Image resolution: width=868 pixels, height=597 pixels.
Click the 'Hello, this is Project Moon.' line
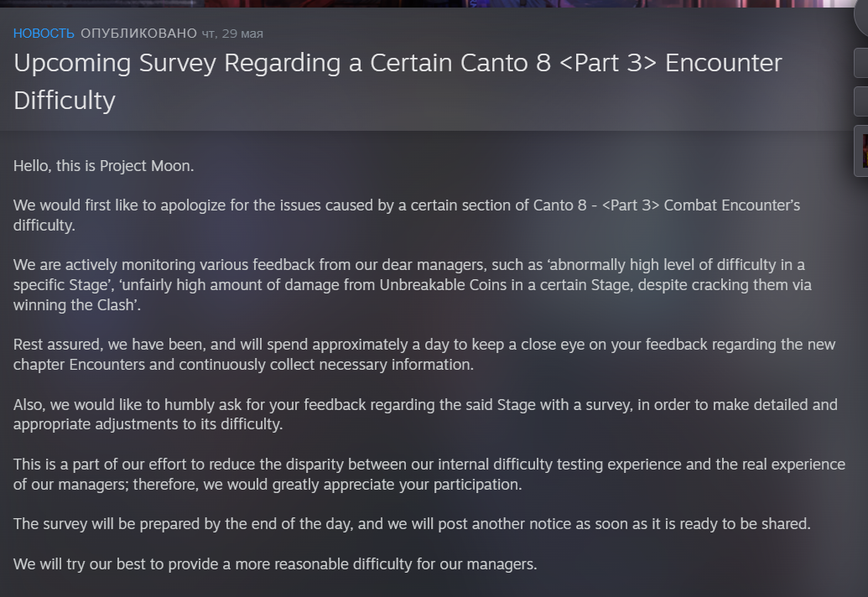tap(104, 166)
